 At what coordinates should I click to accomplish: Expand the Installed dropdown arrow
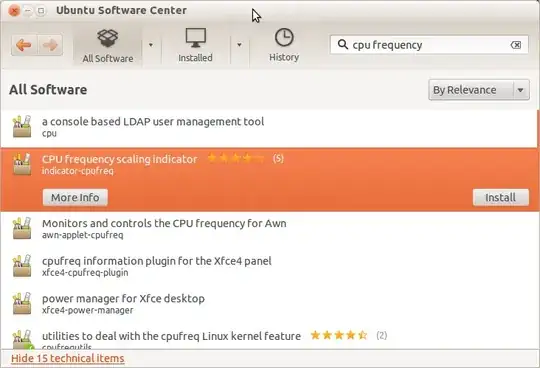[x=239, y=45]
